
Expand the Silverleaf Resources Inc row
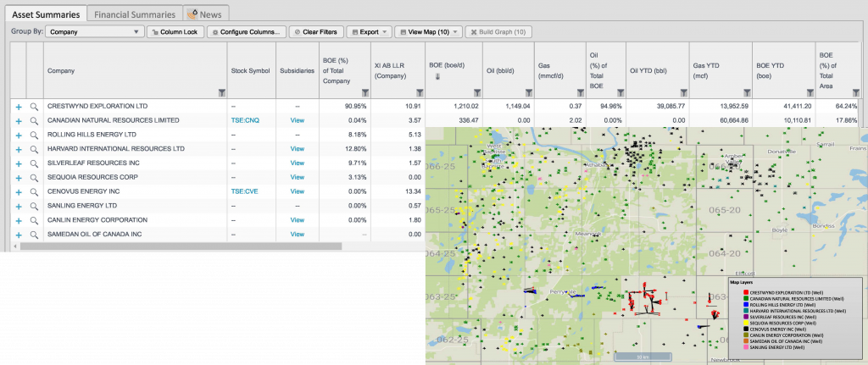pyautogui.click(x=19, y=163)
